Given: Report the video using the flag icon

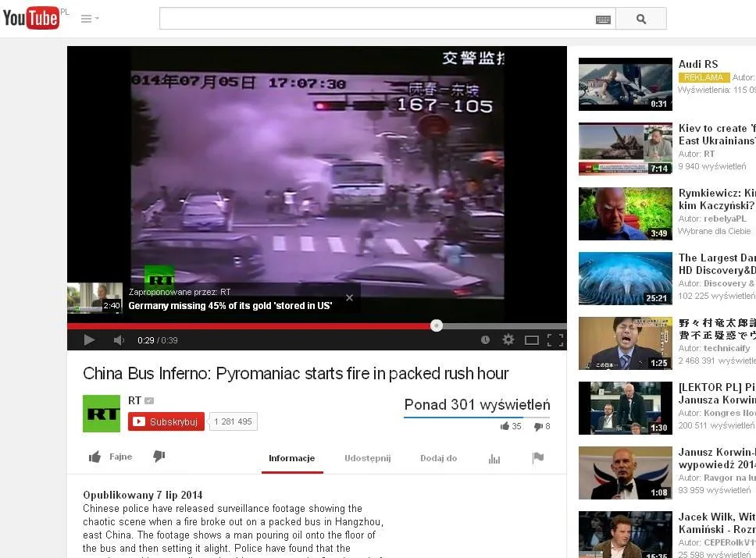Looking at the screenshot, I should point(538,458).
